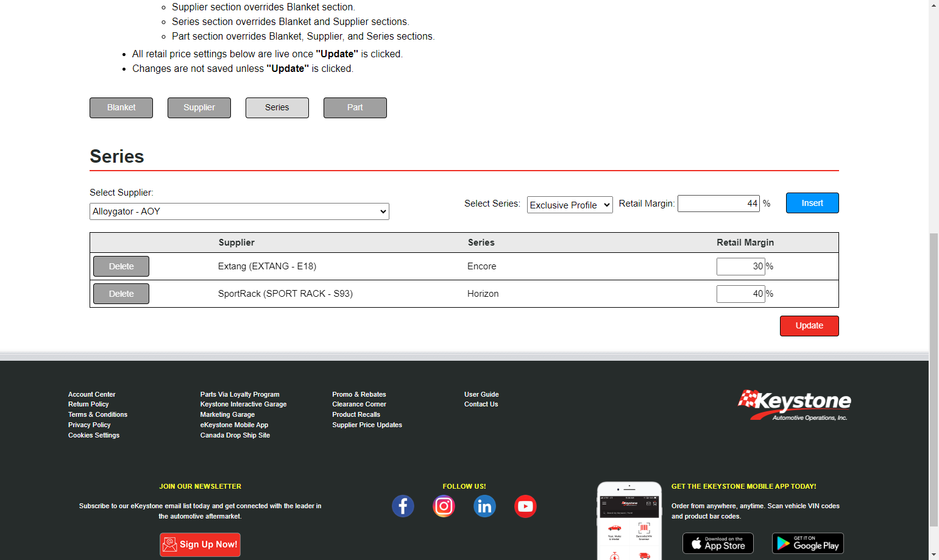Click the blue Insert button
Image resolution: width=939 pixels, height=560 pixels.
point(812,203)
